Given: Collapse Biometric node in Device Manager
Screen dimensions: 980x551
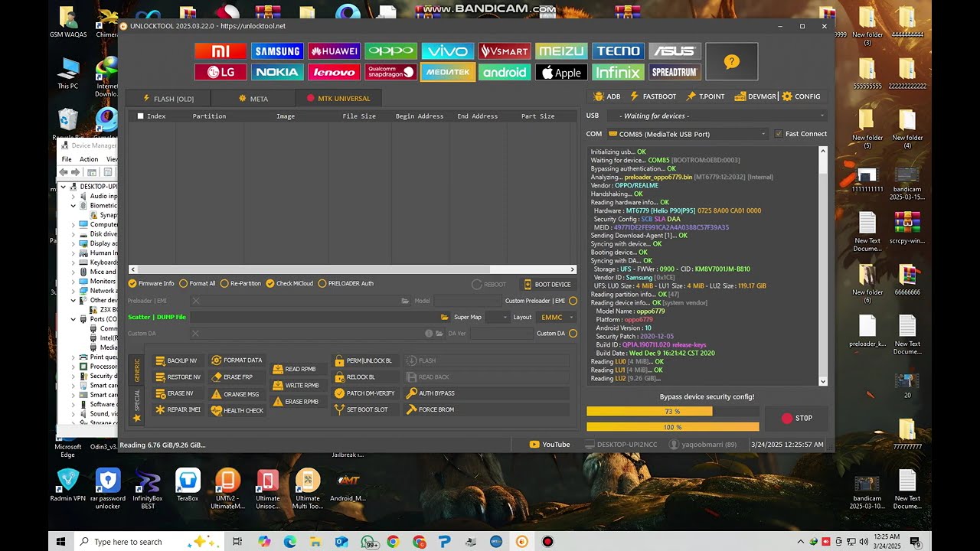Looking at the screenshot, I should pyautogui.click(x=73, y=206).
